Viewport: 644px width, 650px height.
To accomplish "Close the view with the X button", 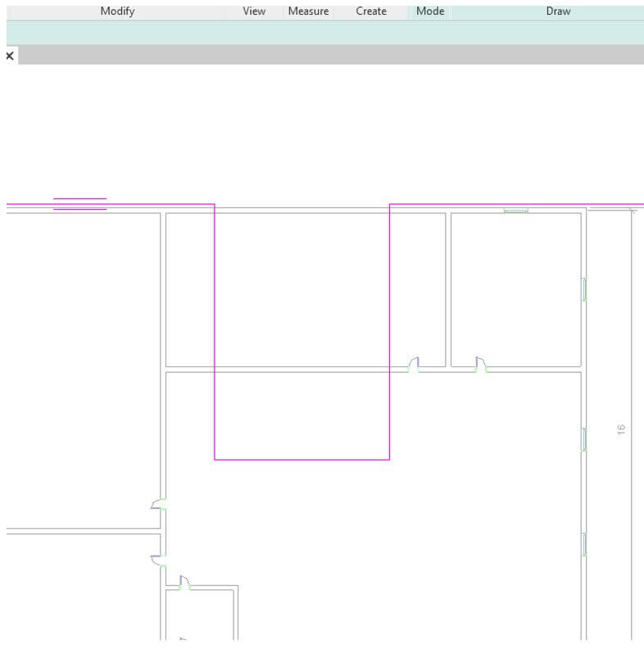I will coord(10,56).
